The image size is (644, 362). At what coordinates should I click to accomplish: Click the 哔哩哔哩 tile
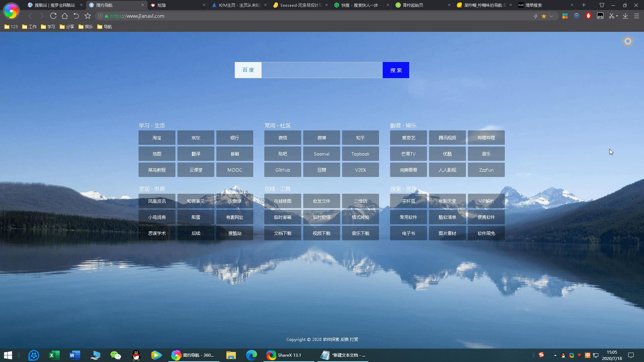(486, 138)
